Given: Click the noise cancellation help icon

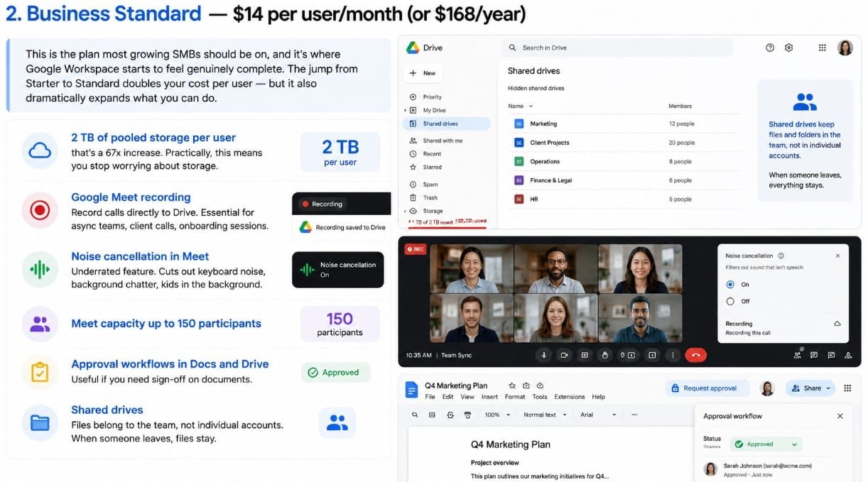Looking at the screenshot, I should [x=781, y=256].
